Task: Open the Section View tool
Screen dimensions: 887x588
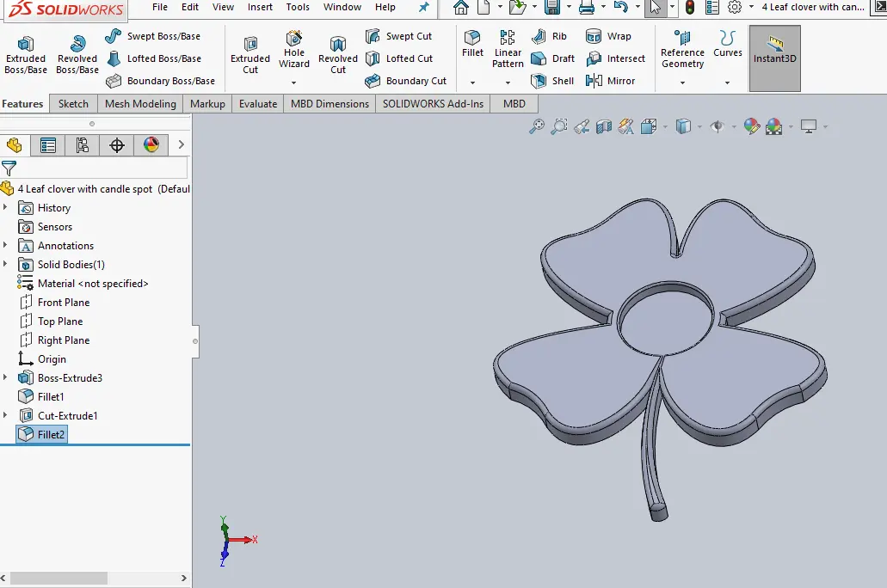Action: click(x=601, y=126)
